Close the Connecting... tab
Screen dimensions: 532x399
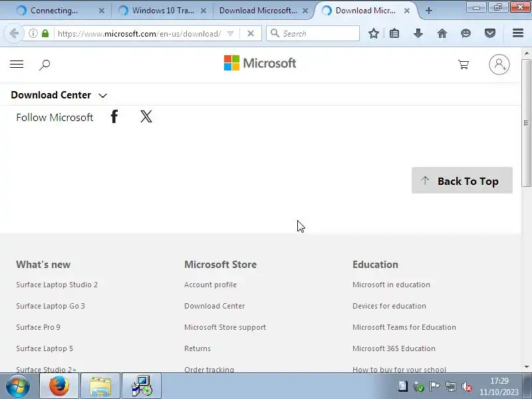point(102,11)
